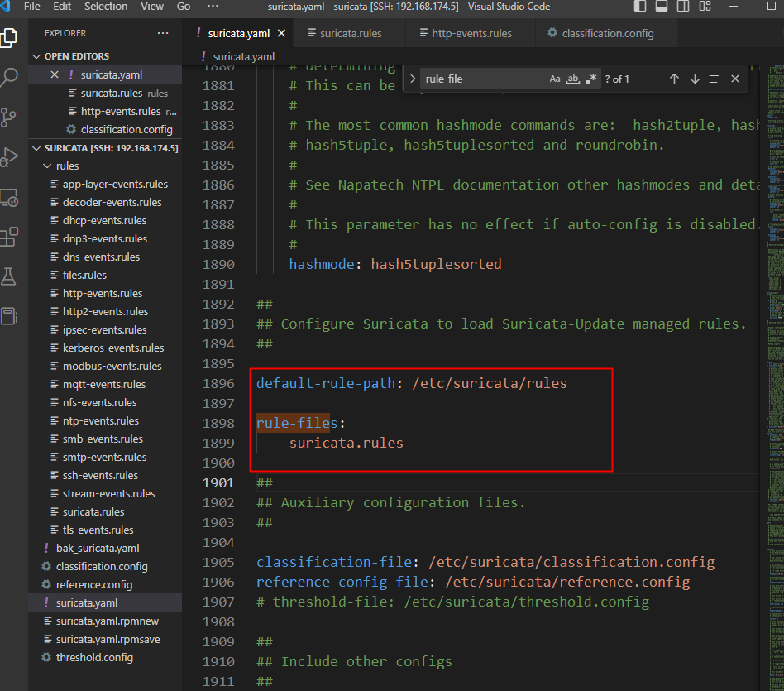Select http-events.rules in Open Editors list
This screenshot has height=691, width=784.
pyautogui.click(x=105, y=111)
